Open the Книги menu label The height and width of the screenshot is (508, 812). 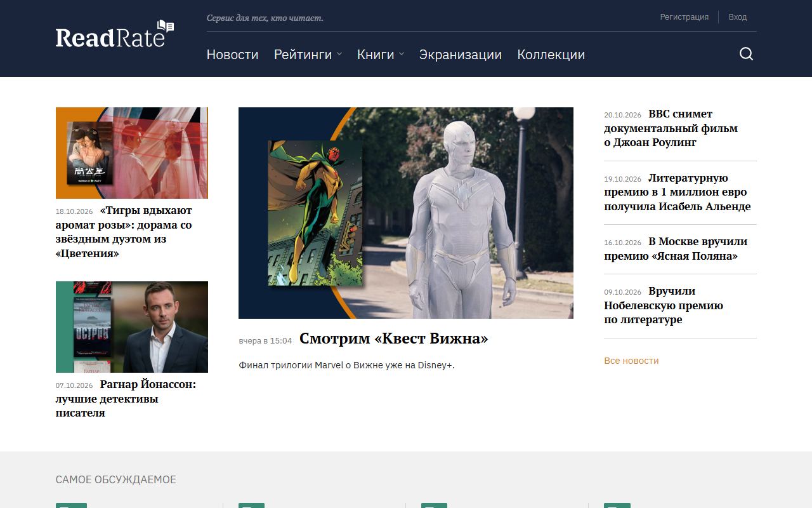click(x=376, y=55)
